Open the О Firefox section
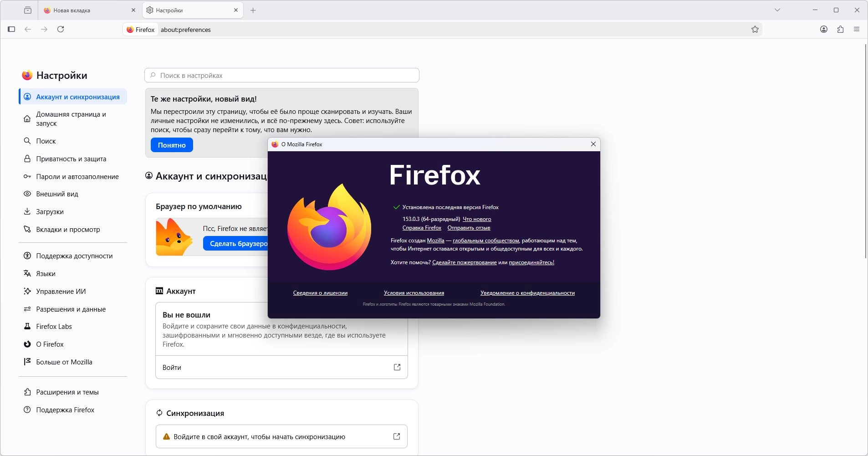Screen dimensions: 868x456 pos(73,344)
